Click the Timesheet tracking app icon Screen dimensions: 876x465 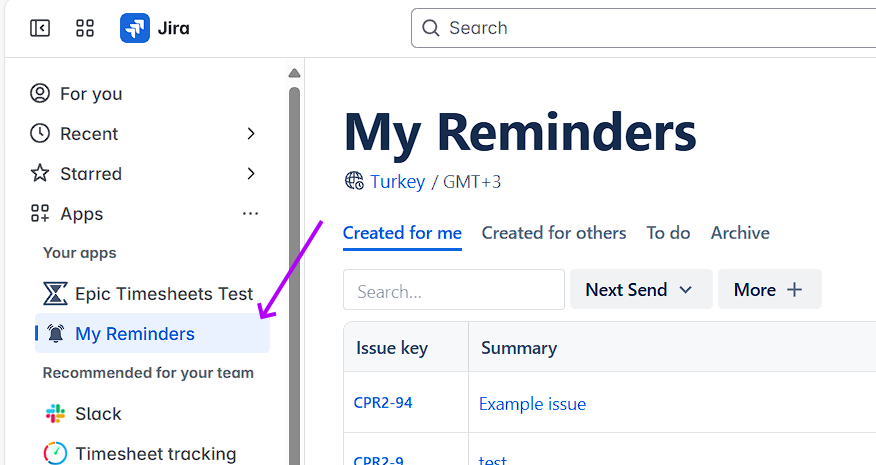coord(56,454)
